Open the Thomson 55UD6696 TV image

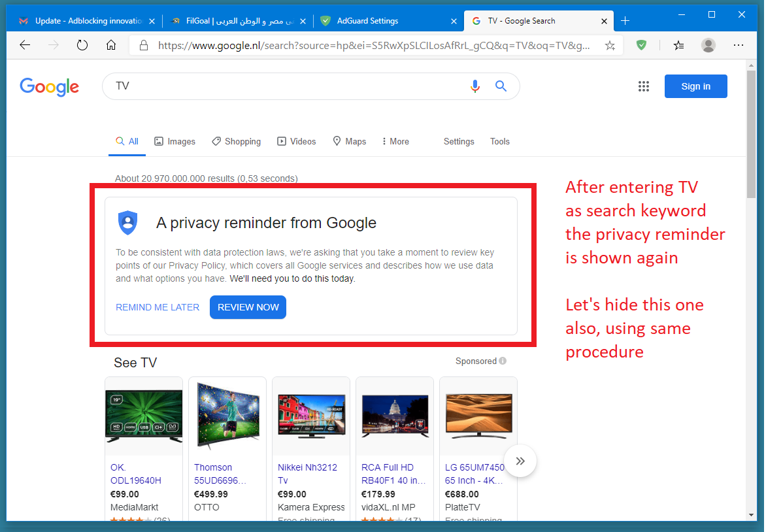point(227,416)
